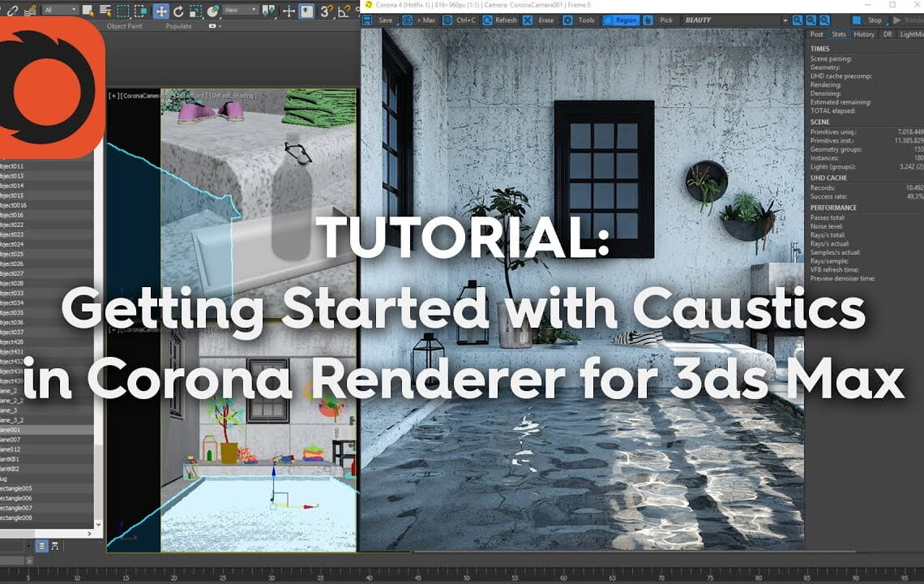The height and width of the screenshot is (584, 924).
Task: Toggle the 3D Snaps icon
Action: coord(326,11)
